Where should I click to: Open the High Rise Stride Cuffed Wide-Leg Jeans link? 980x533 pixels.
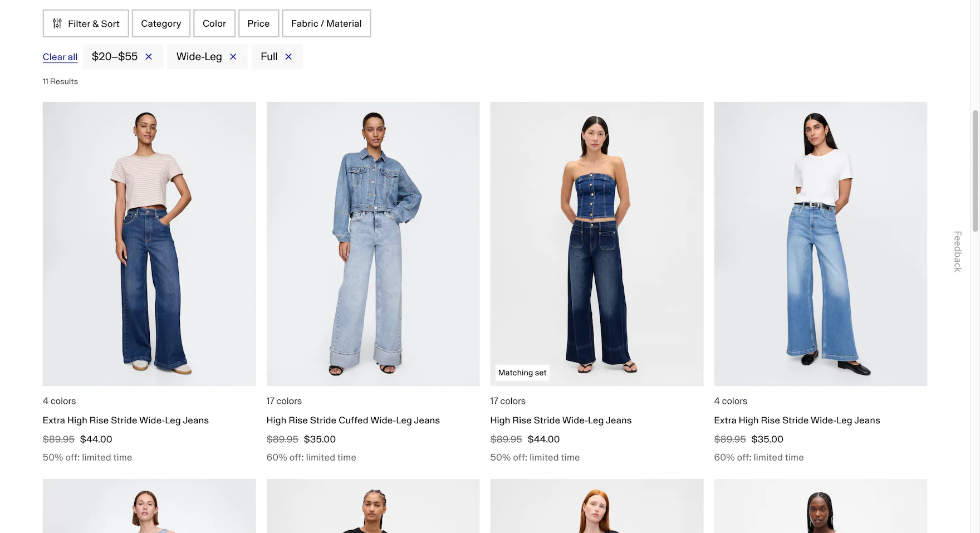click(353, 420)
